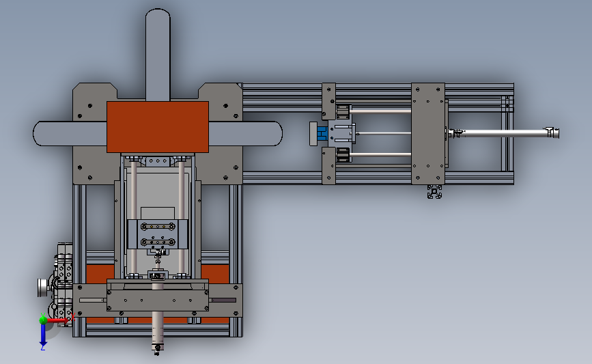Select the large orange rectangular plate
The width and height of the screenshot is (592, 364).
click(x=158, y=127)
